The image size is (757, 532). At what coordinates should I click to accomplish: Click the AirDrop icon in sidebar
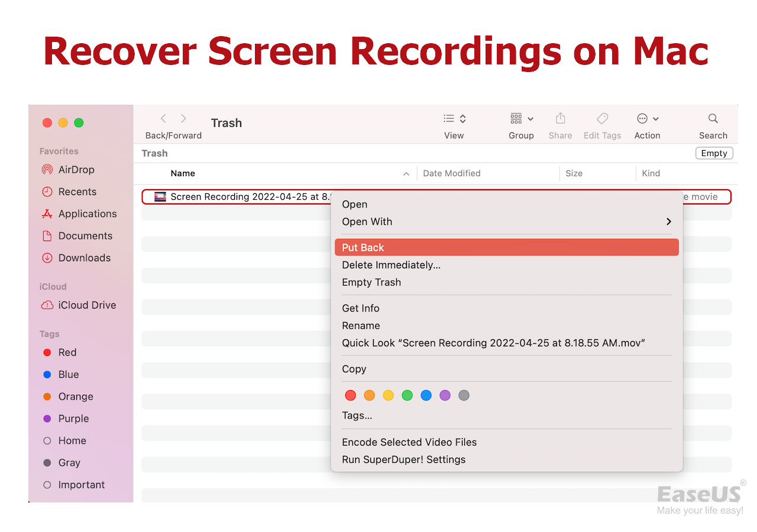(47, 170)
